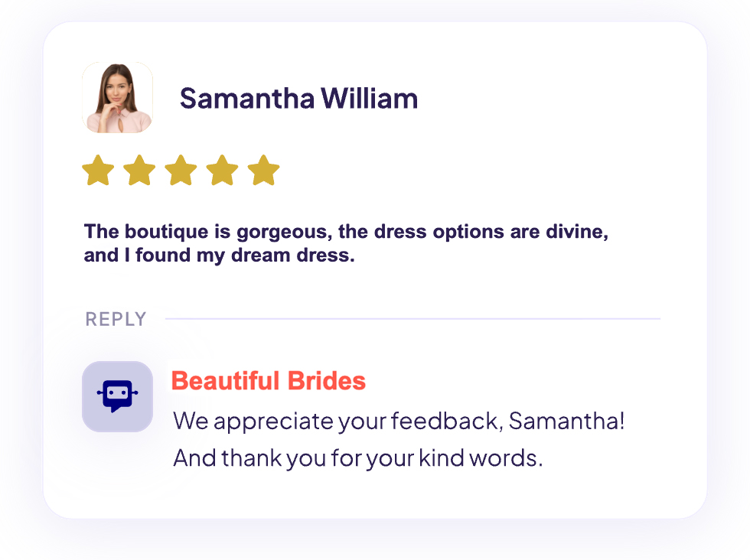
Task: Click the review line about the gorgeous boutique
Action: (x=346, y=232)
